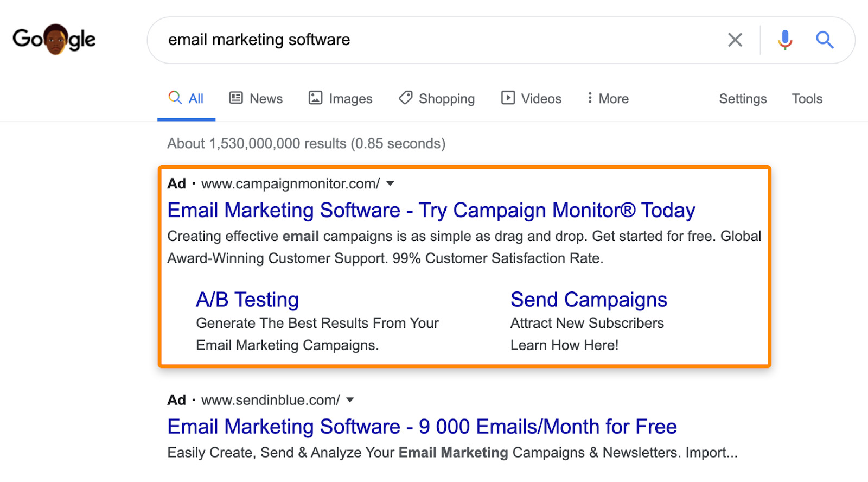Screen dimensions: 868x482
Task: Click the voice search microphone icon
Action: [x=783, y=40]
